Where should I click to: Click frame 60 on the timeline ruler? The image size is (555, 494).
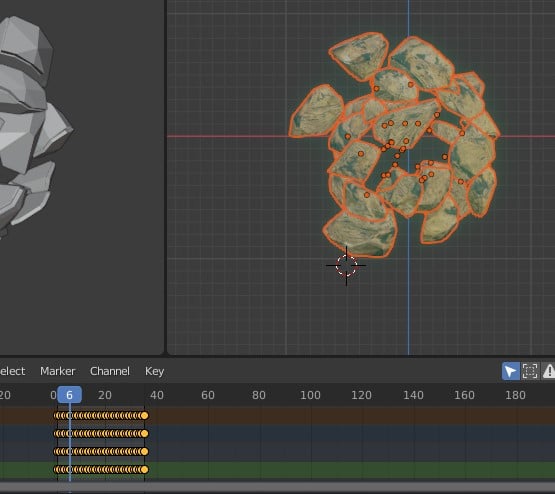pyautogui.click(x=208, y=395)
